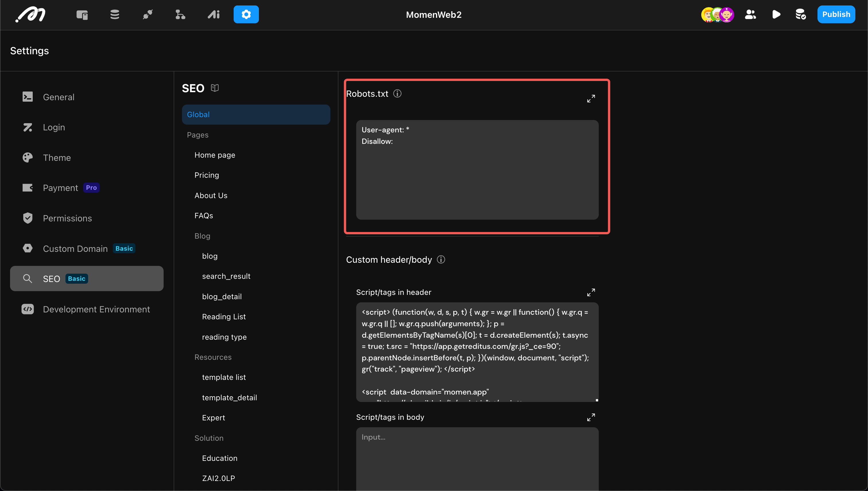Select About Us page
Viewport: 868px width, 491px height.
211,195
